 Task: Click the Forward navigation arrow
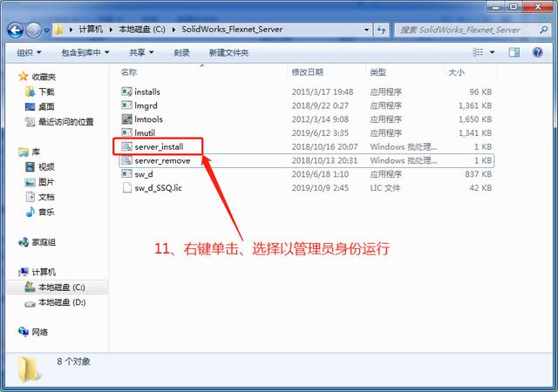[34, 30]
